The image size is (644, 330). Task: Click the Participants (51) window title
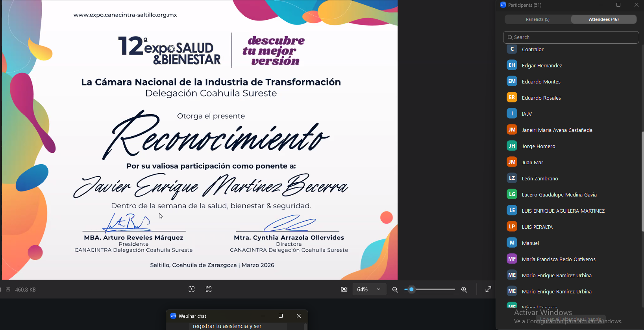tap(525, 5)
